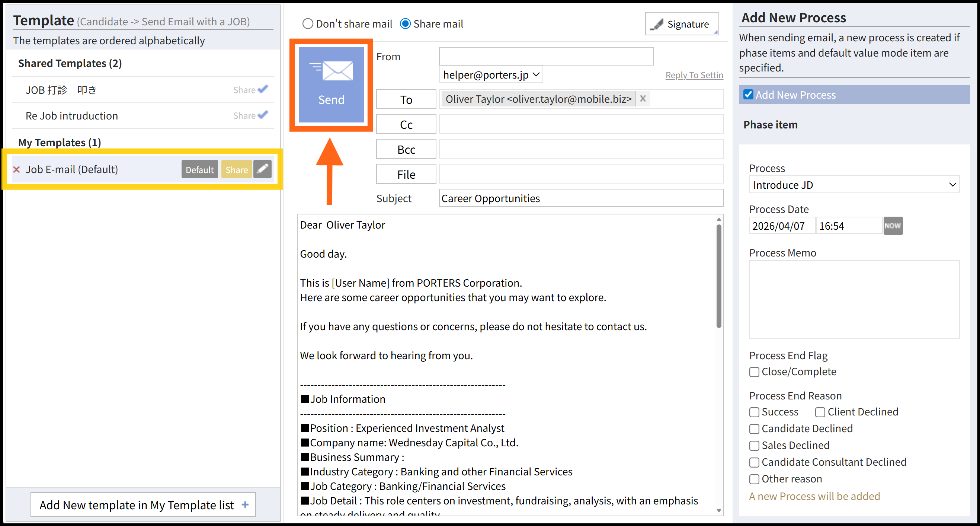
Task: Open the Signature pen button
Action: 681,24
